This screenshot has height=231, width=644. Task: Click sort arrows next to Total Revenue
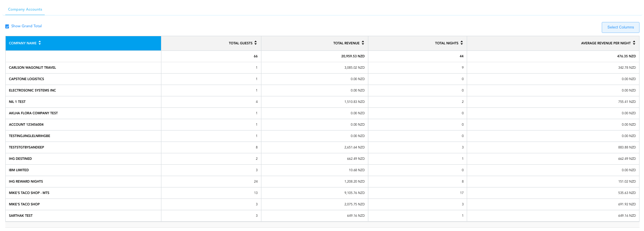coord(363,43)
